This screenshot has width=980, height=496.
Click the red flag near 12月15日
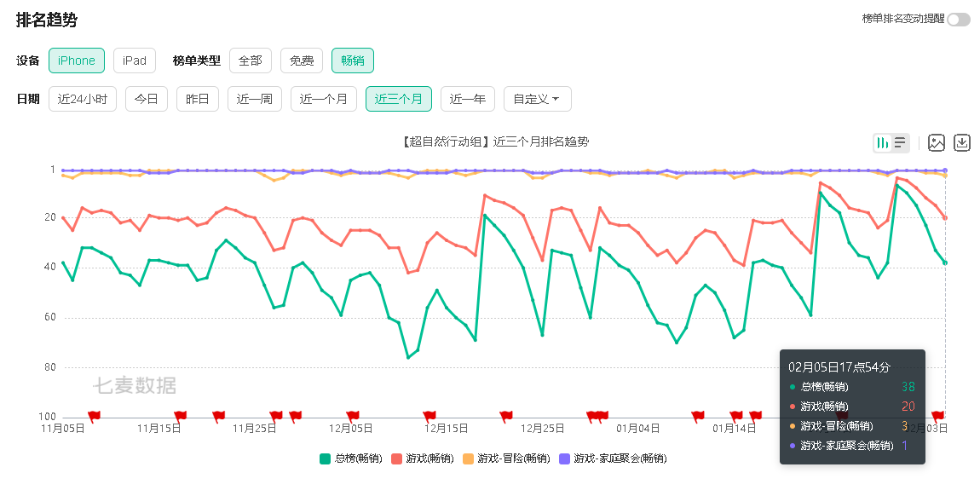tap(429, 416)
